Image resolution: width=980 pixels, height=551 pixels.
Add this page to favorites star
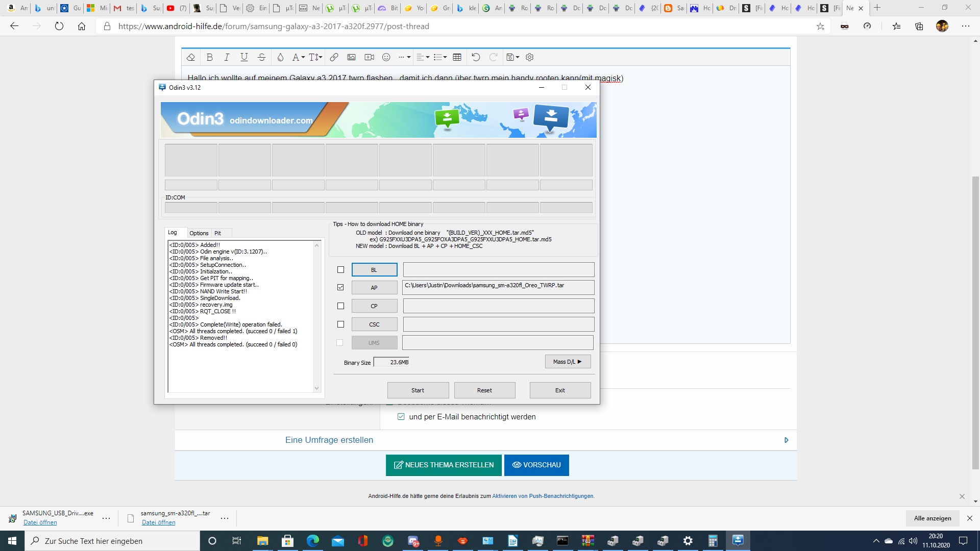(820, 27)
